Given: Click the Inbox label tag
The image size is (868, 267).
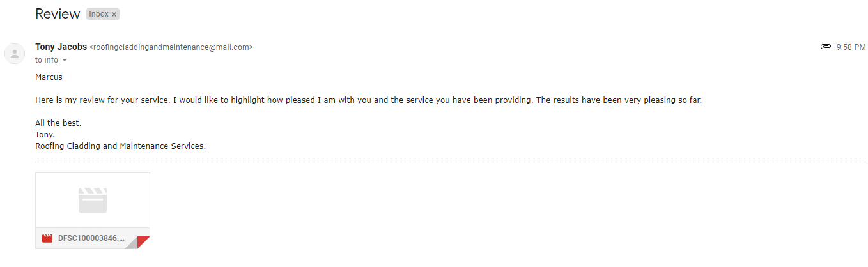Looking at the screenshot, I should click(98, 14).
